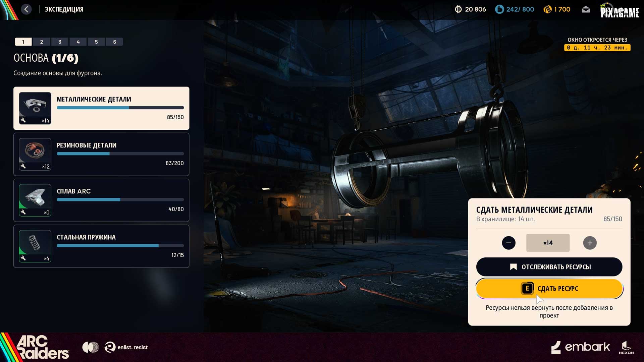Decrease quantity with the minus button
The width and height of the screenshot is (644, 362).
pos(508,243)
